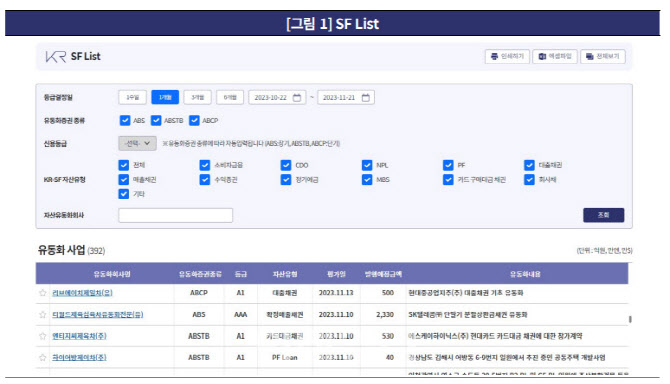
Task: Click the end date field 2023-11-21
Action: point(346,97)
